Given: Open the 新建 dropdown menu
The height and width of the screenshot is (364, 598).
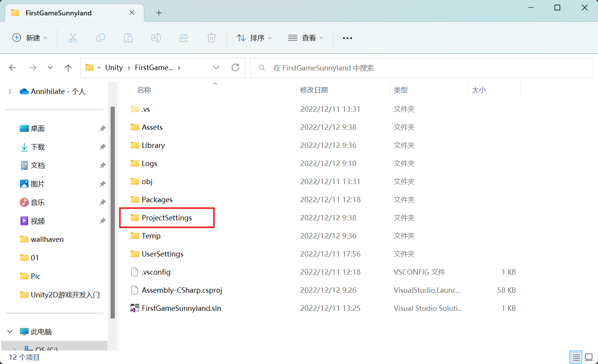Looking at the screenshot, I should [x=30, y=37].
